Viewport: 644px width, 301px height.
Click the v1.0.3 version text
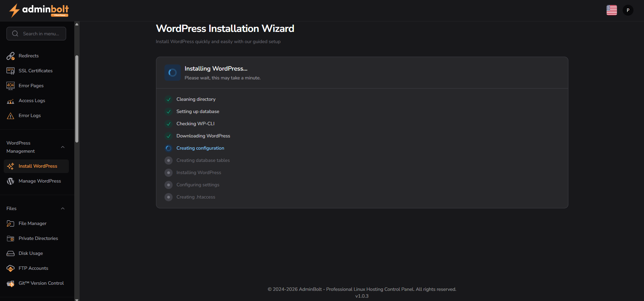click(x=362, y=296)
